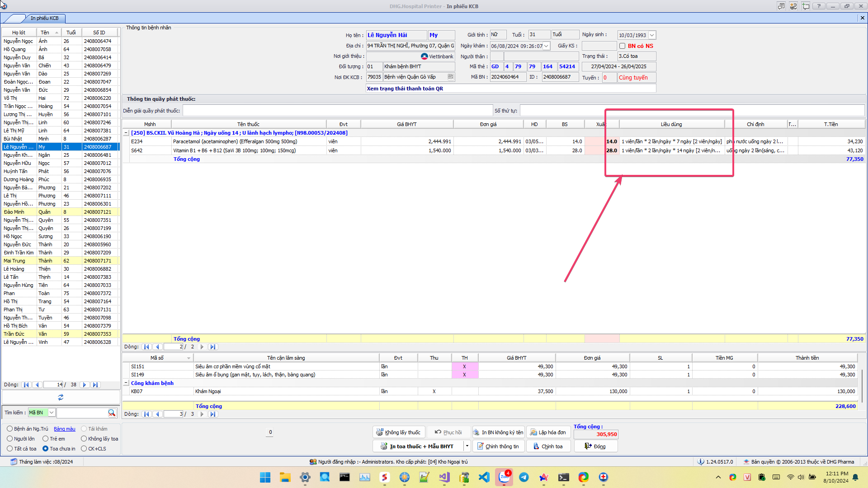The image size is (868, 488).
Task: Click the refresh patient list icon
Action: (x=61, y=397)
